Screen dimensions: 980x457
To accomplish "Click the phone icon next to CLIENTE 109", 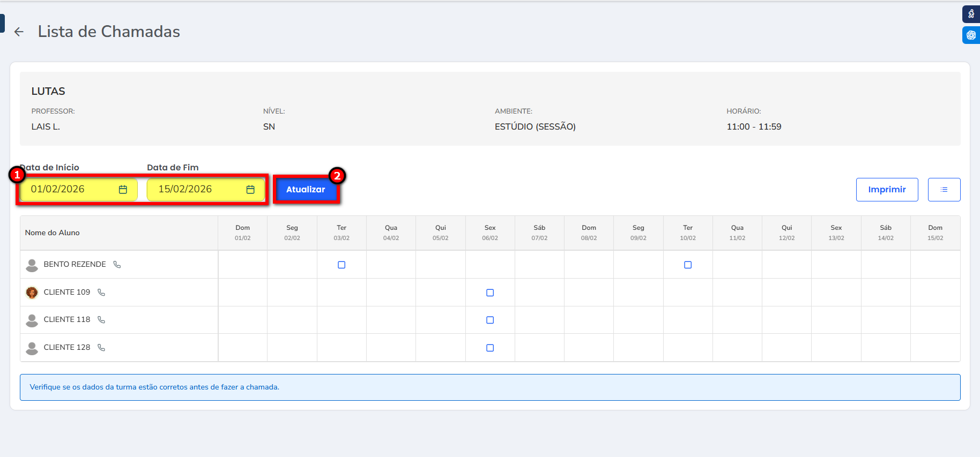I will (101, 293).
